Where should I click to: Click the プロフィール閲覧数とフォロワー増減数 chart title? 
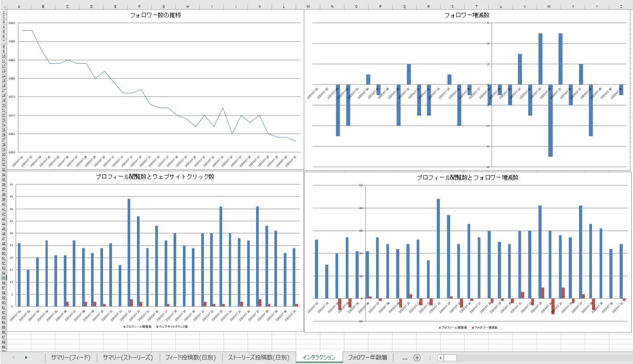(x=468, y=178)
